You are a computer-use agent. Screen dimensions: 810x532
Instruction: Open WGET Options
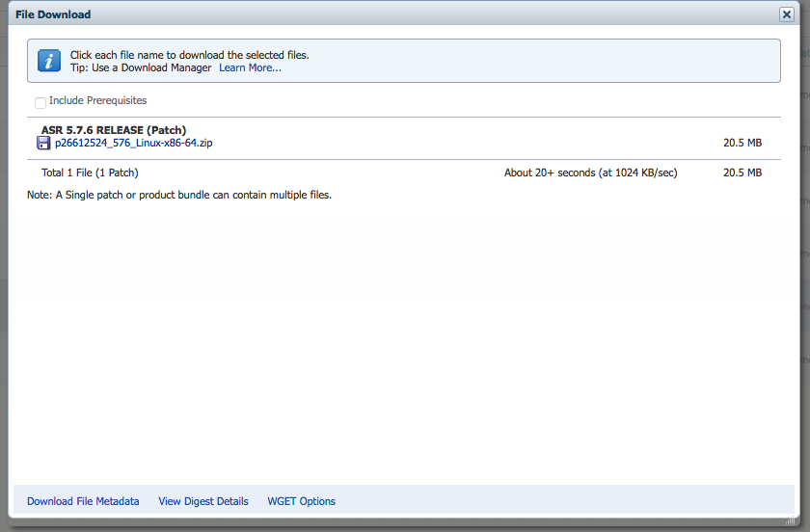pyautogui.click(x=302, y=501)
